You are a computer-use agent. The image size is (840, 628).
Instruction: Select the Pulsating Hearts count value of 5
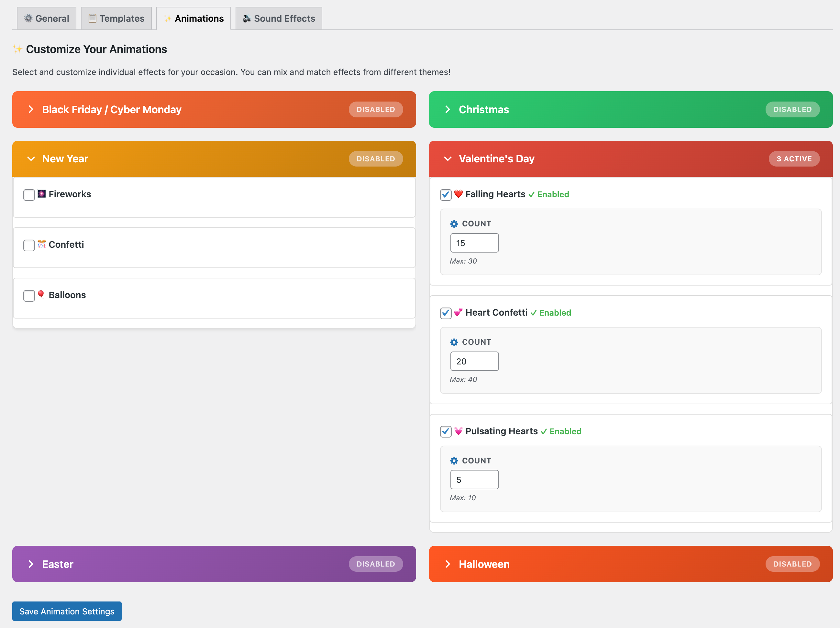click(x=474, y=479)
